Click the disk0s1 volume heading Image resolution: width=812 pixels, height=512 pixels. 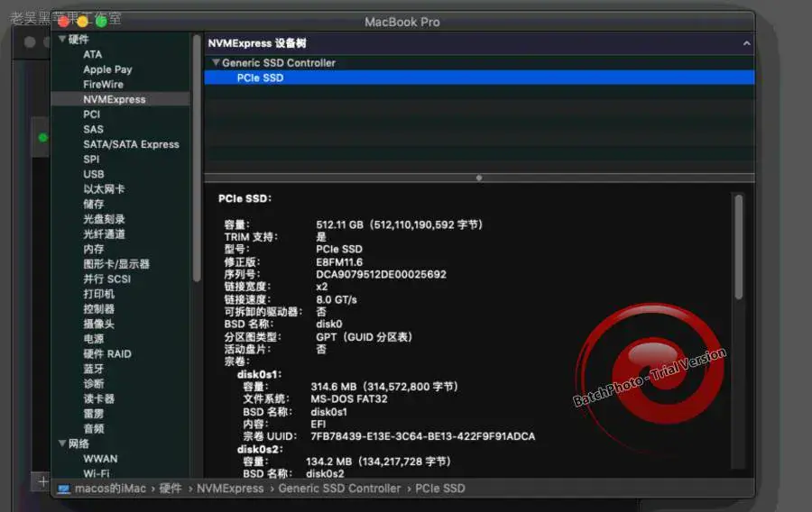(x=259, y=374)
